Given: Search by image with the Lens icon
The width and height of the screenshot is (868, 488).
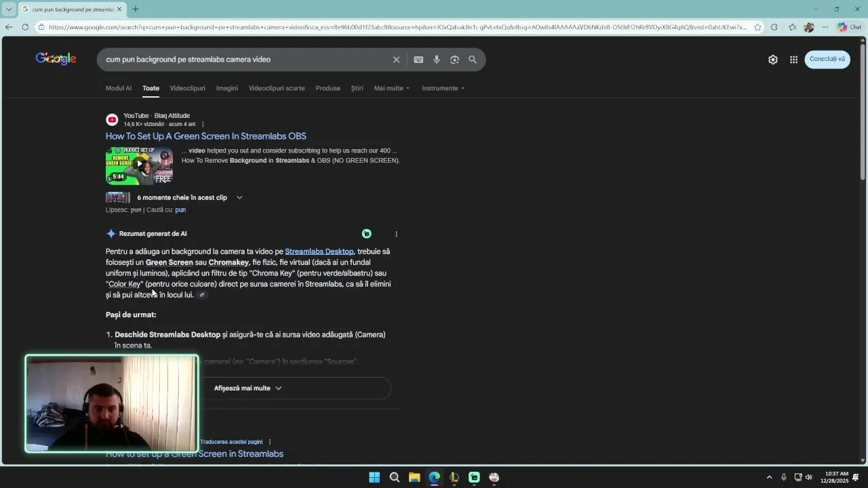Looking at the screenshot, I should [x=454, y=60].
